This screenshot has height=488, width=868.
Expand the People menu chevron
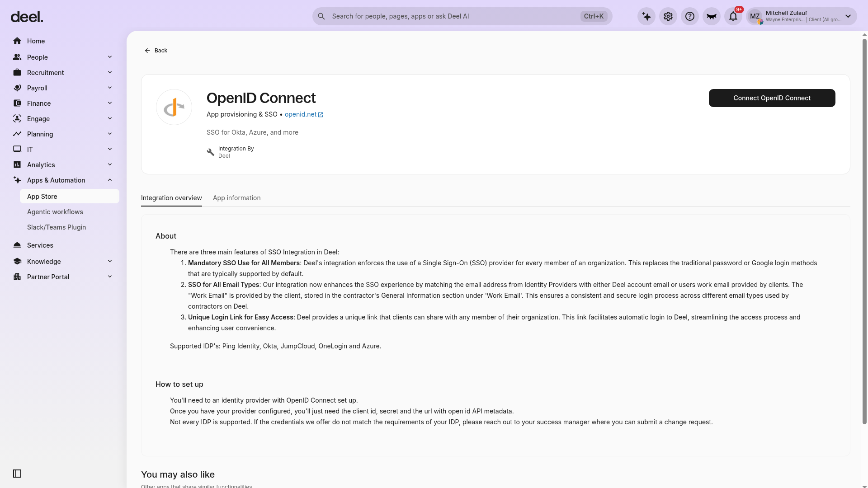(110, 57)
